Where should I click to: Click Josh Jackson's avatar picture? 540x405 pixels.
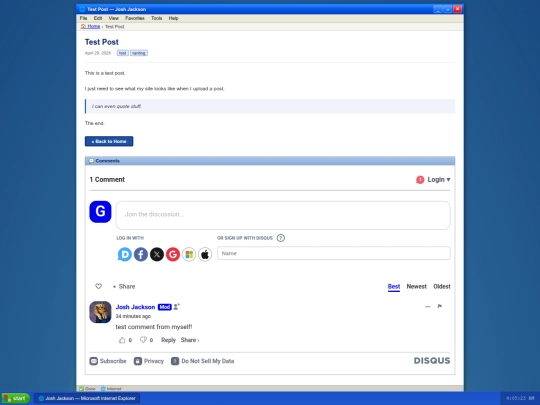100,312
